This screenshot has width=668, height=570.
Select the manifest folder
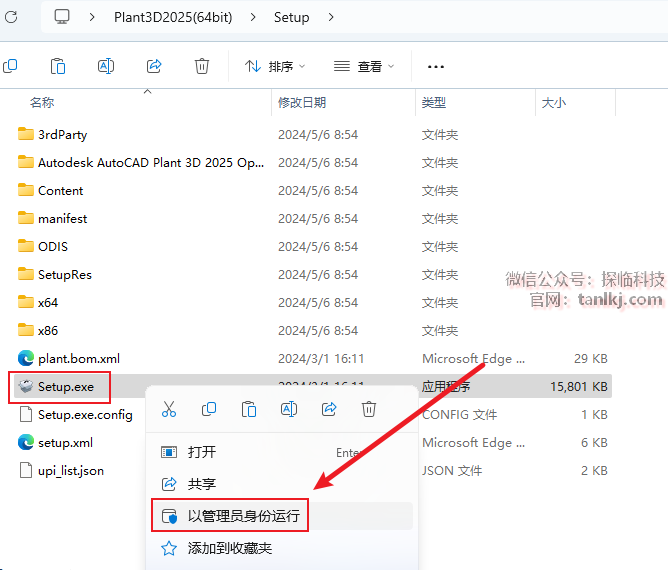coord(62,219)
